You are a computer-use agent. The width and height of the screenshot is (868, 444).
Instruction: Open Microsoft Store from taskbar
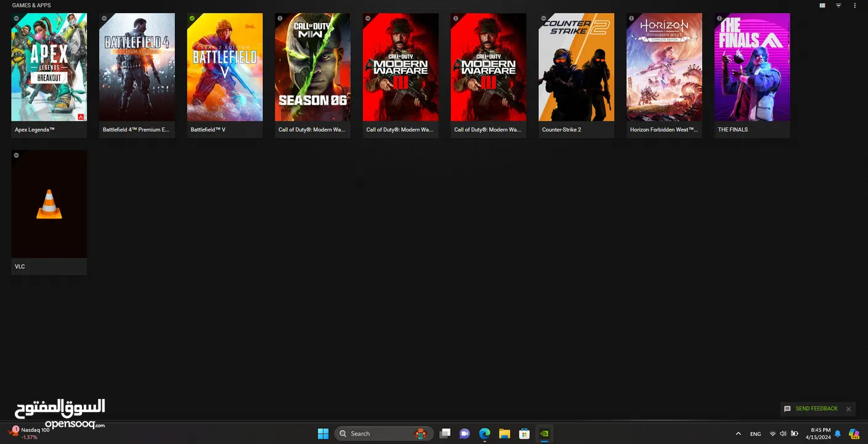pos(524,434)
